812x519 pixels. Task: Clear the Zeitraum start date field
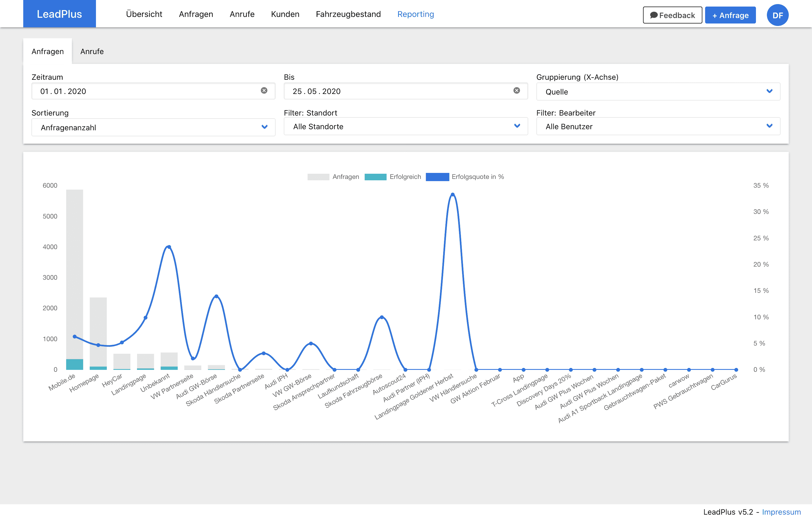point(264,90)
